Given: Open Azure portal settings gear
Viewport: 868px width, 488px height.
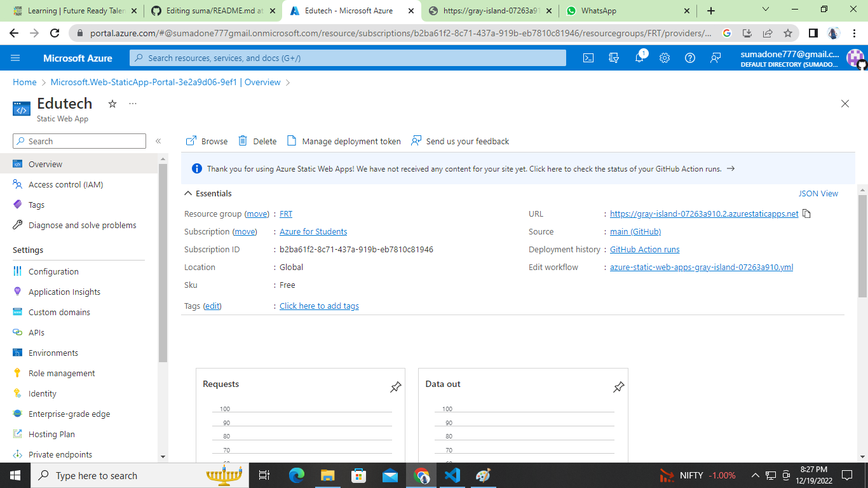Looking at the screenshot, I should [664, 57].
